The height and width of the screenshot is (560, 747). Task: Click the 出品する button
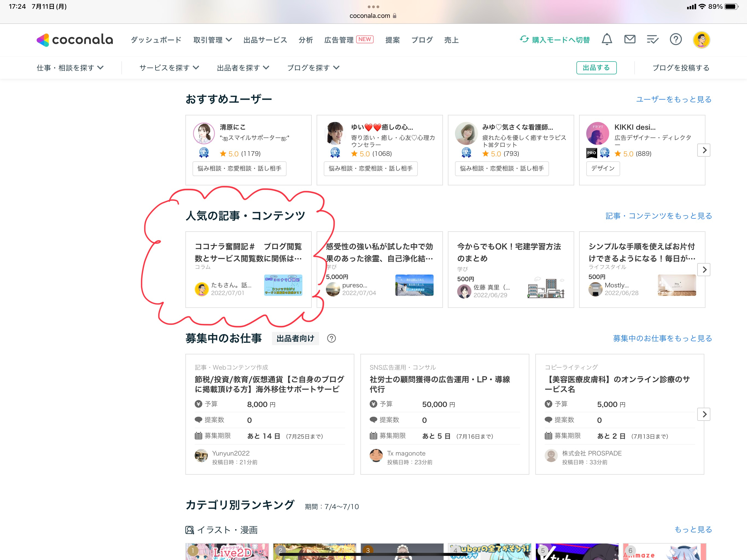(x=596, y=68)
